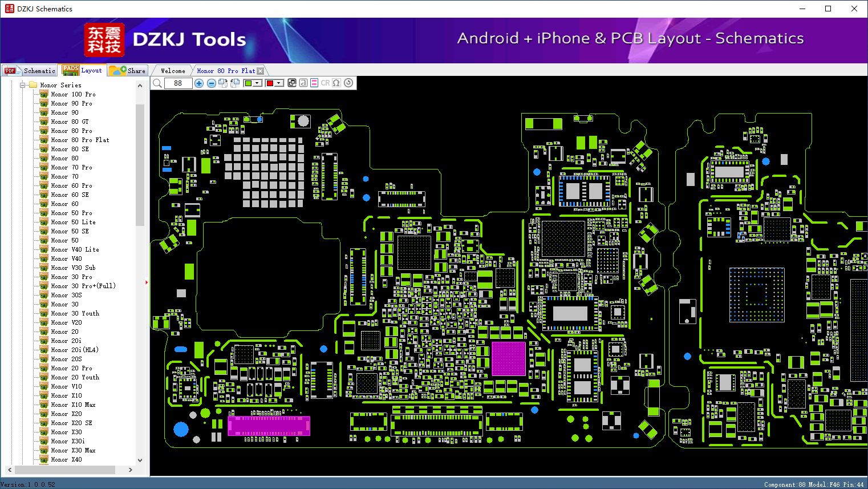Toggle the letter 'a' text display
Viewport: 868px width, 489px height.
[303, 83]
